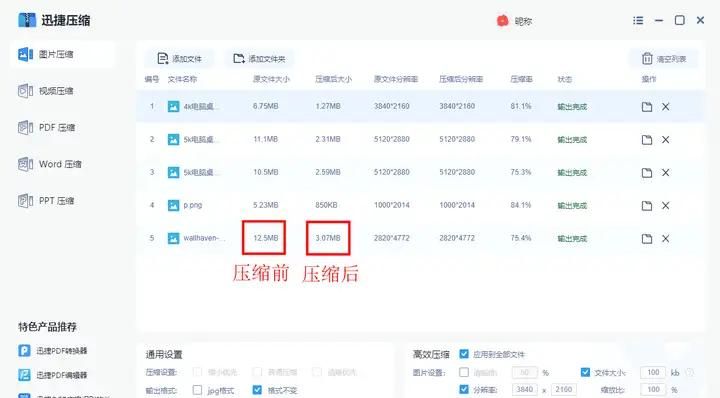Click the 压缩率 column header

[521, 79]
